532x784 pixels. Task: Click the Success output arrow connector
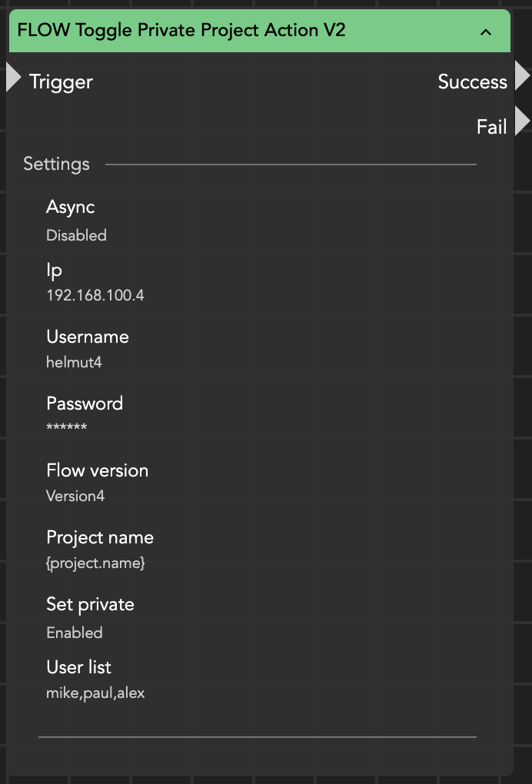pos(522,77)
